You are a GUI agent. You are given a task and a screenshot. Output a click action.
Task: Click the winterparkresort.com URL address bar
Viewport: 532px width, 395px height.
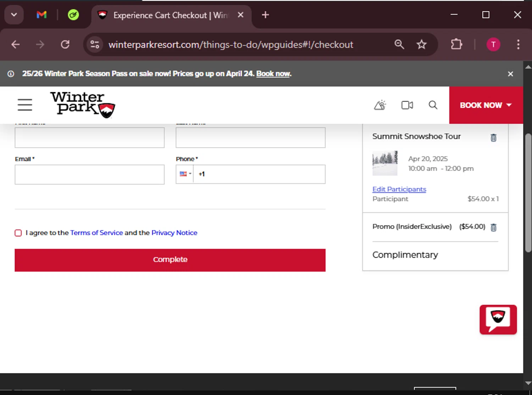click(x=231, y=45)
